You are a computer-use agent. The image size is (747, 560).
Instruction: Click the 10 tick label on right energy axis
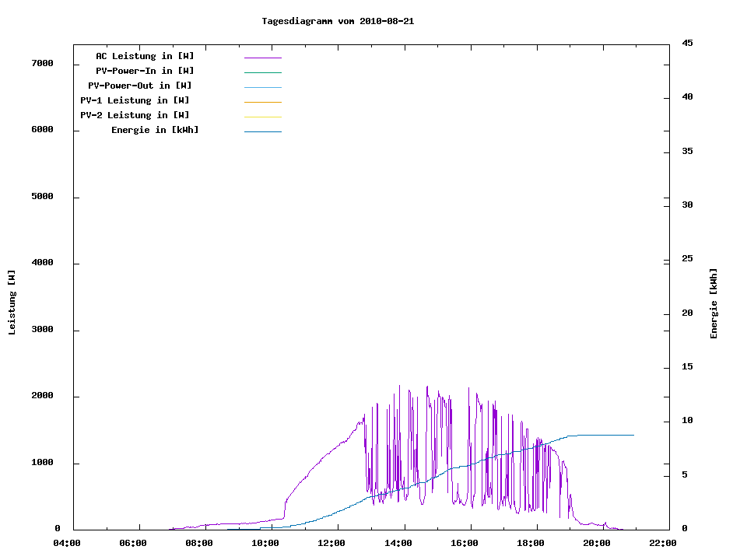[x=687, y=421]
